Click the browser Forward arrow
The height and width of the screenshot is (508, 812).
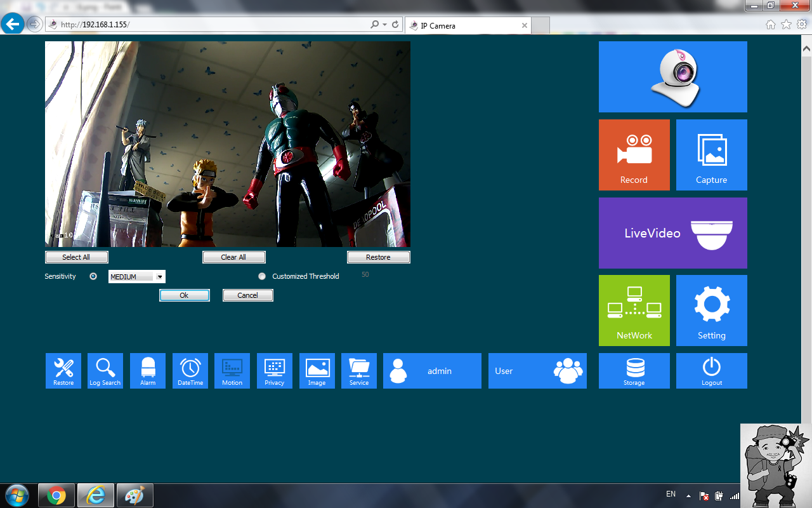click(x=34, y=24)
